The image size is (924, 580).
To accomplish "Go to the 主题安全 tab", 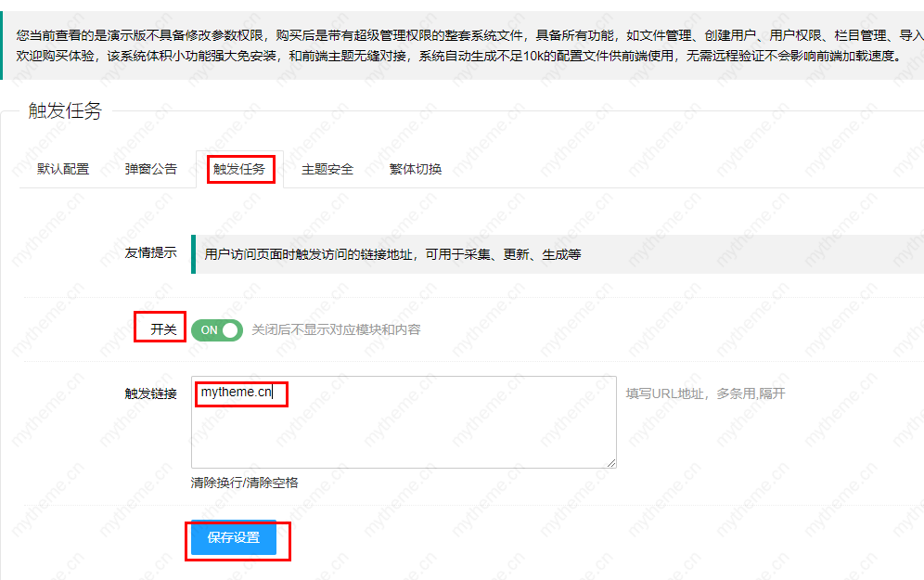I will tap(327, 169).
